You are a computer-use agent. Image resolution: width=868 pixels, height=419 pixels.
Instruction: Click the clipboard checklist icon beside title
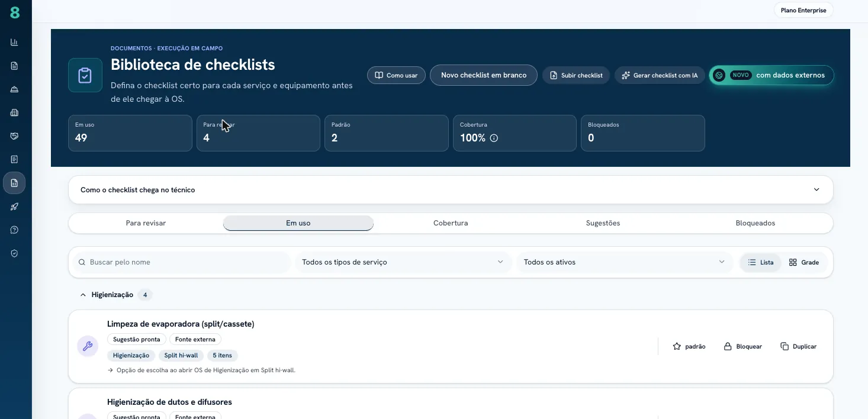[x=85, y=75]
